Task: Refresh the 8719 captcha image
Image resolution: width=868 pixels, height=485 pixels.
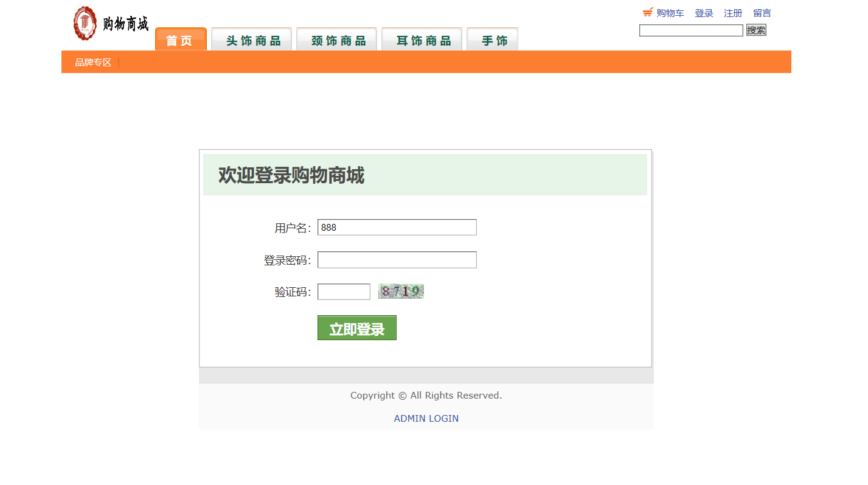Action: [401, 291]
